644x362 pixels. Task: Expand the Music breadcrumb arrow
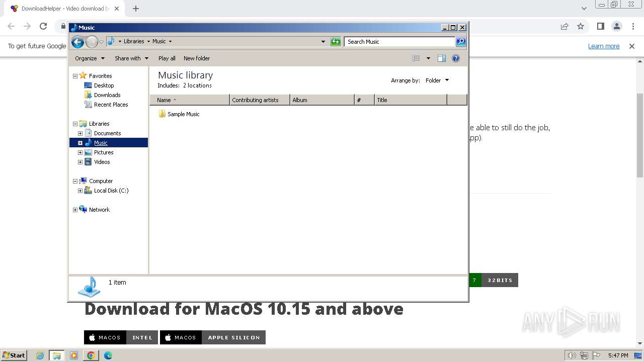coord(170,42)
